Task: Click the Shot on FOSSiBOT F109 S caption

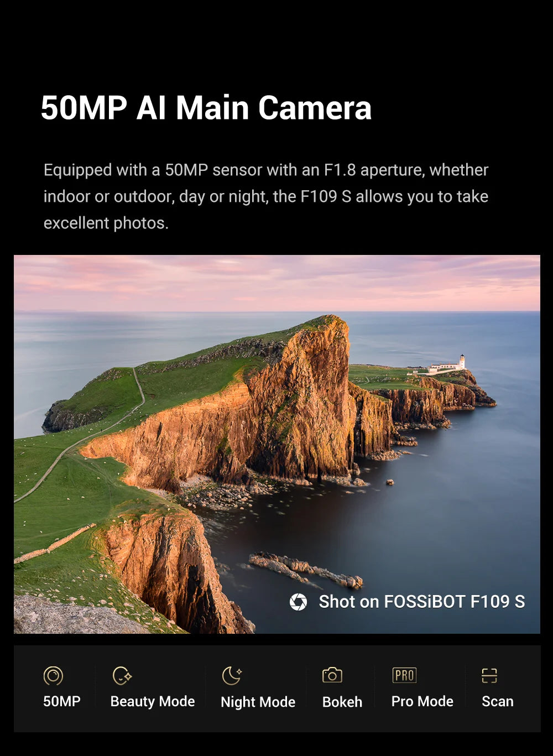Action: click(422, 602)
